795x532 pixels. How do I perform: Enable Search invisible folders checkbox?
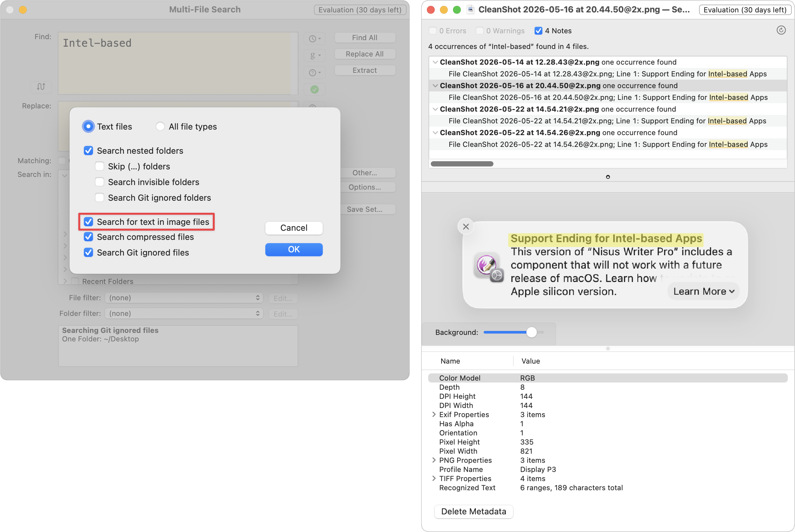pos(99,182)
